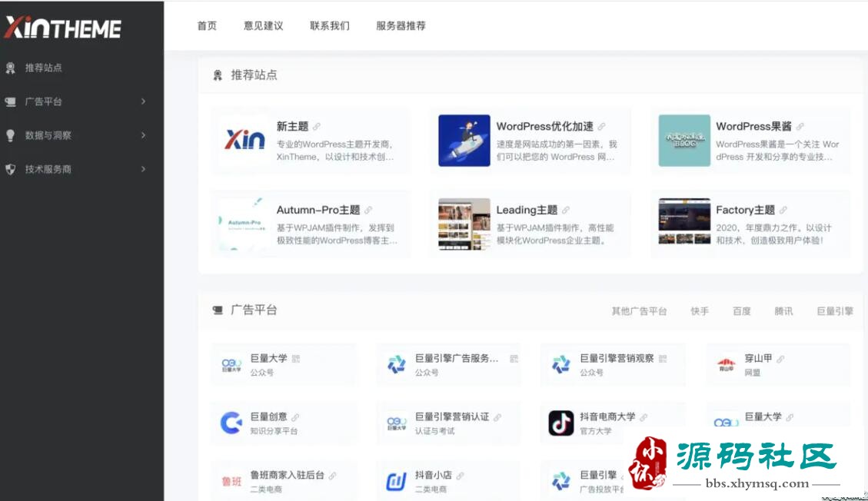The width and height of the screenshot is (868, 501).
Task: Click the Factory主题 preview thumbnail
Action: coord(684,221)
